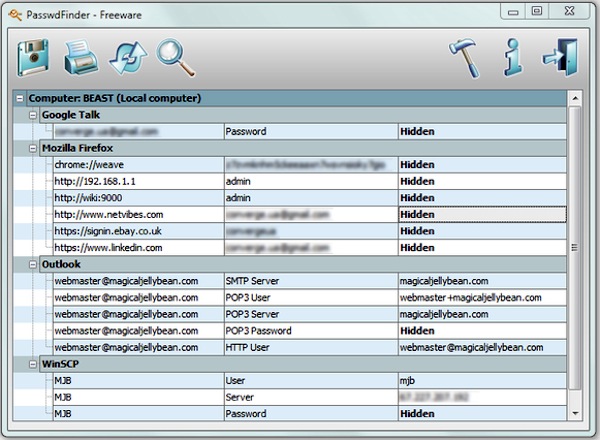Collapse the Outlook group
Viewport: 600px width, 440px height.
coord(33,265)
